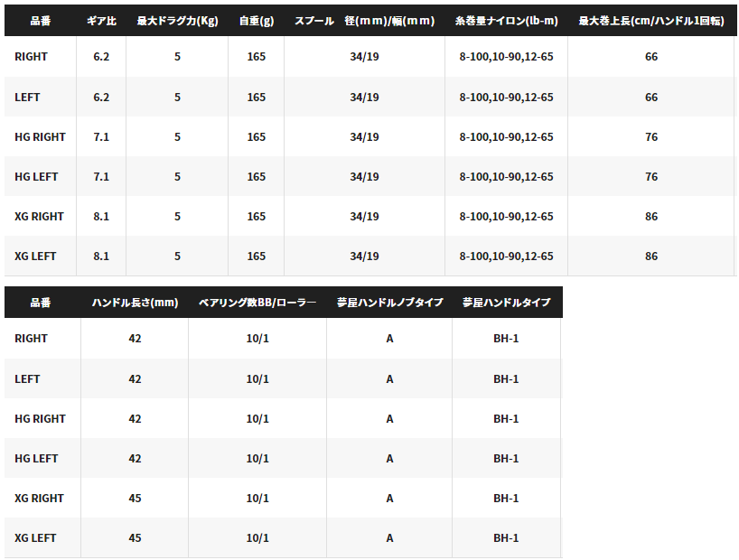Click gear ratio 7.1 in HG LEFT row
The height and width of the screenshot is (560, 739).
[x=101, y=177]
